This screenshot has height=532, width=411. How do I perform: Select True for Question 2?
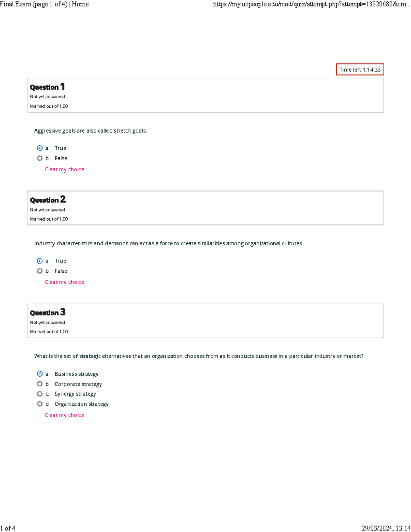coord(40,261)
